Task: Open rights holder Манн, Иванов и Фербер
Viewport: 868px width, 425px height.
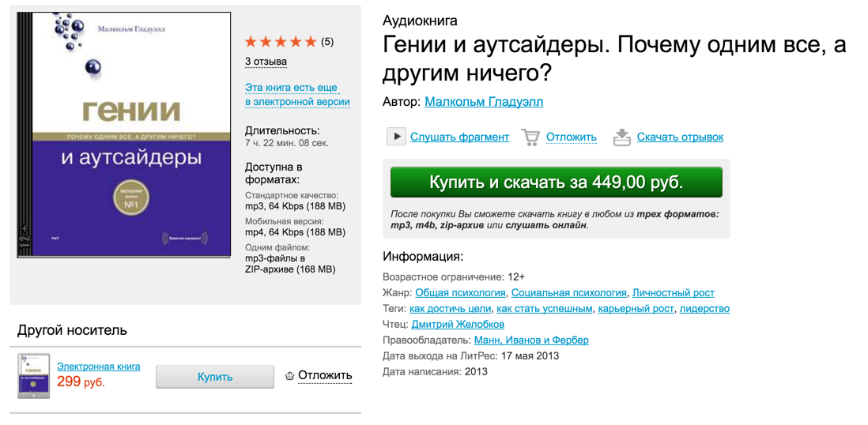Action: point(531,340)
